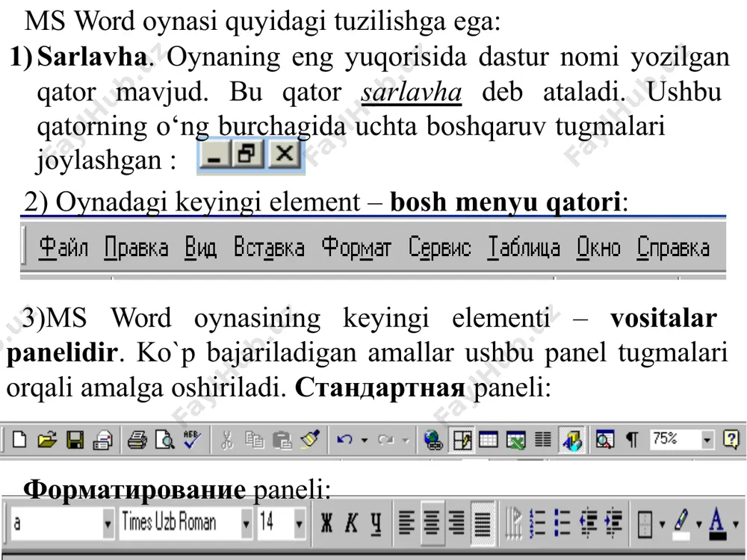The image size is (747, 560).
Task: Set Justify paragraph alignment
Action: tap(482, 523)
